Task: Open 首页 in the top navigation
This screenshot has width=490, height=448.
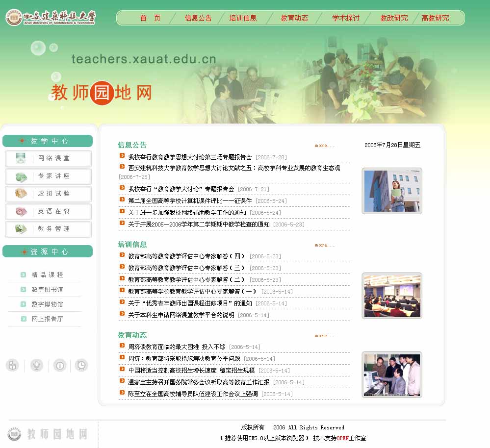Action: coord(150,18)
